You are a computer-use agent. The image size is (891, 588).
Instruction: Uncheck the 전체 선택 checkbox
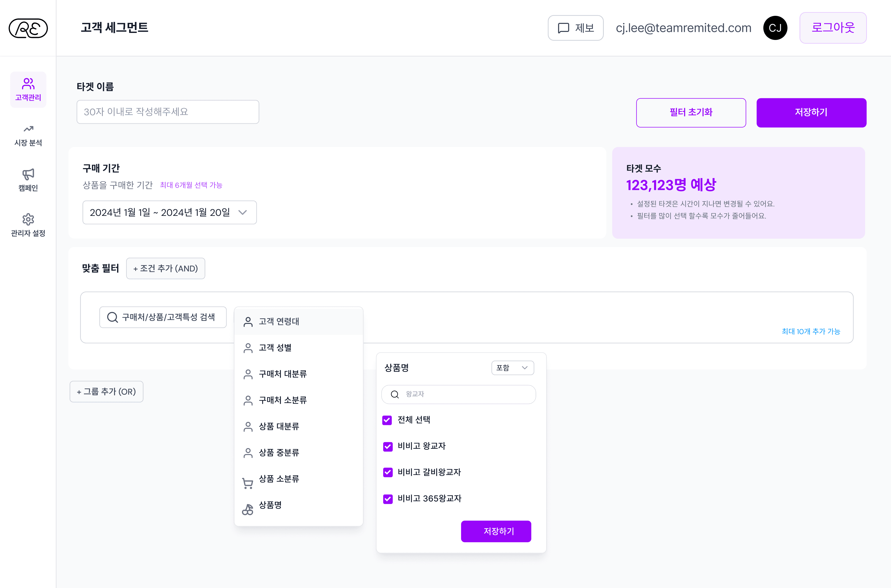point(387,420)
